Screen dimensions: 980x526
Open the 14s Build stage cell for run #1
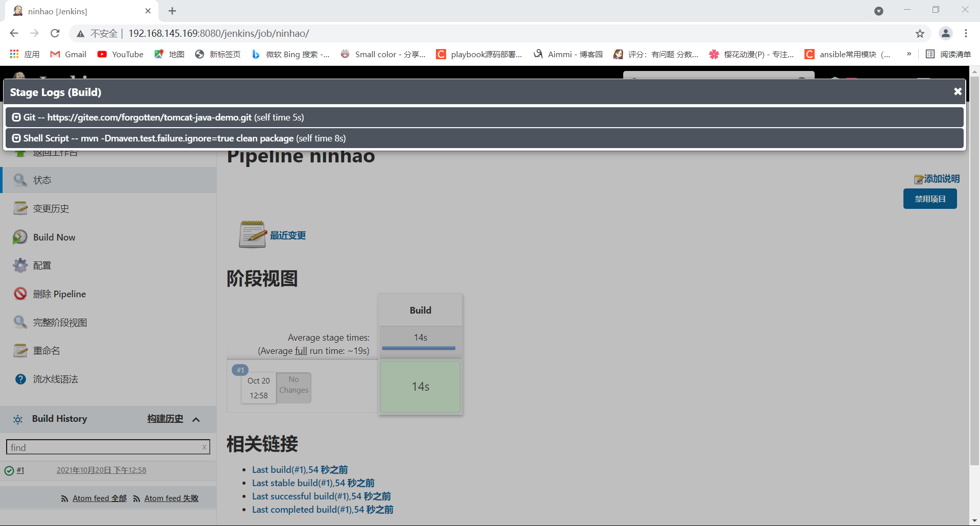coord(420,387)
